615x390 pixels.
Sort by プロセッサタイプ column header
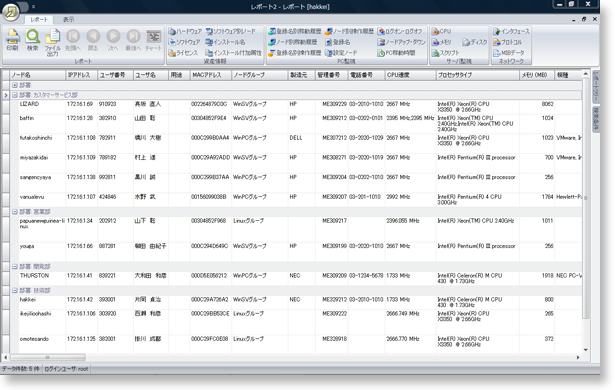[x=477, y=75]
